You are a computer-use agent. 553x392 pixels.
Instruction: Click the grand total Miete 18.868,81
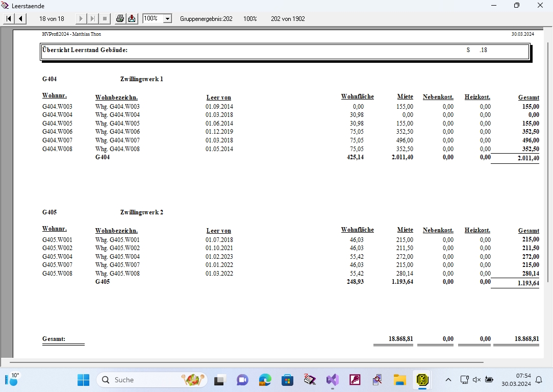[x=400, y=339]
